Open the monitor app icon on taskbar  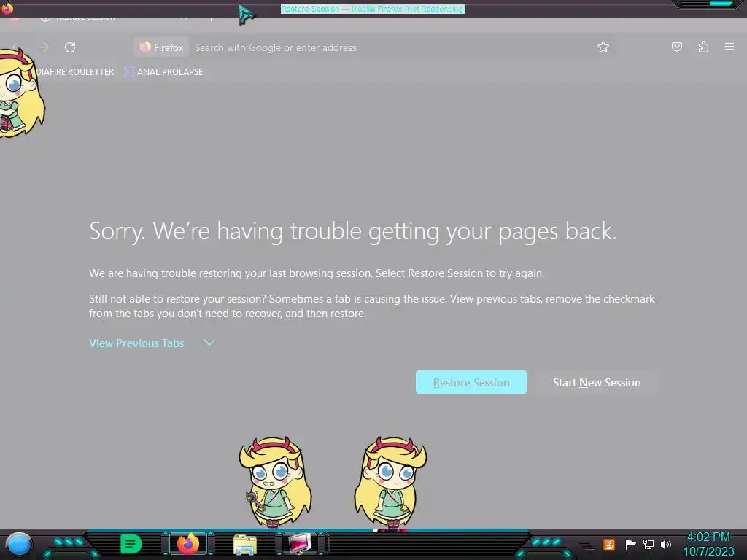301,544
